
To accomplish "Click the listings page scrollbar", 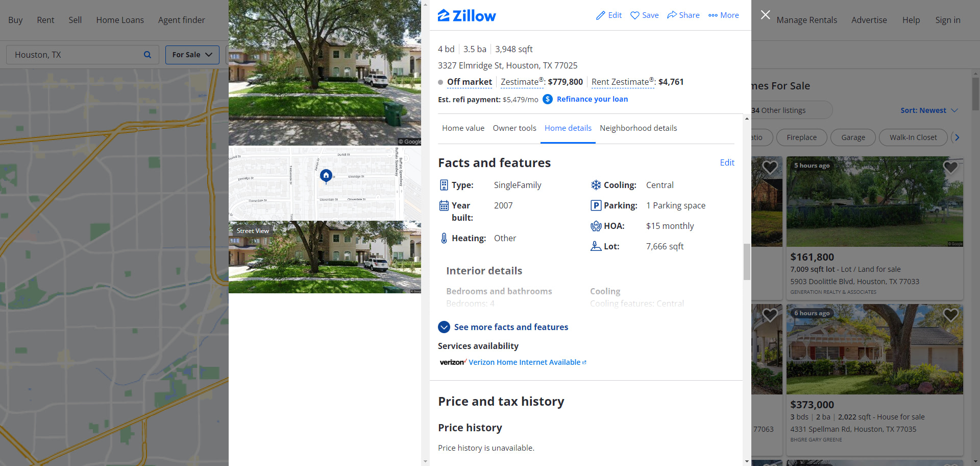I will coord(975,94).
